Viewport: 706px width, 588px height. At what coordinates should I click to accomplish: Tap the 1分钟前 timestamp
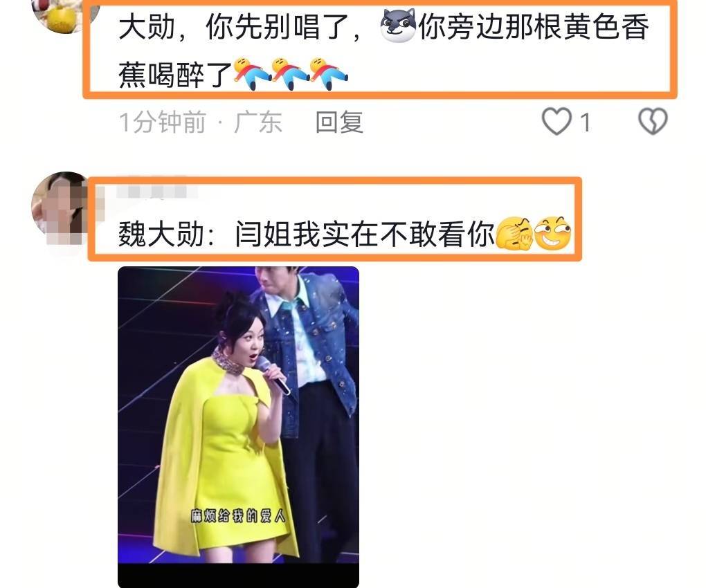click(163, 122)
